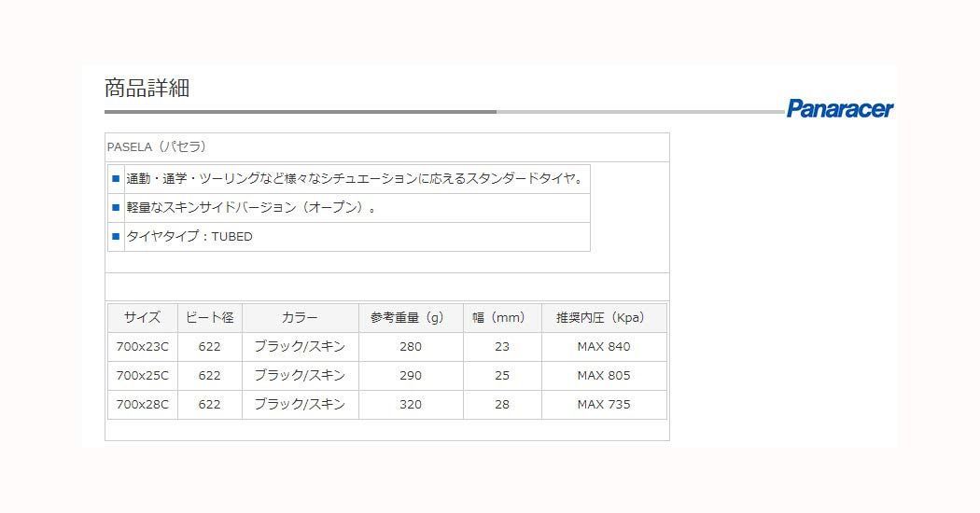Click the MAX 840 pressure value

click(x=604, y=347)
